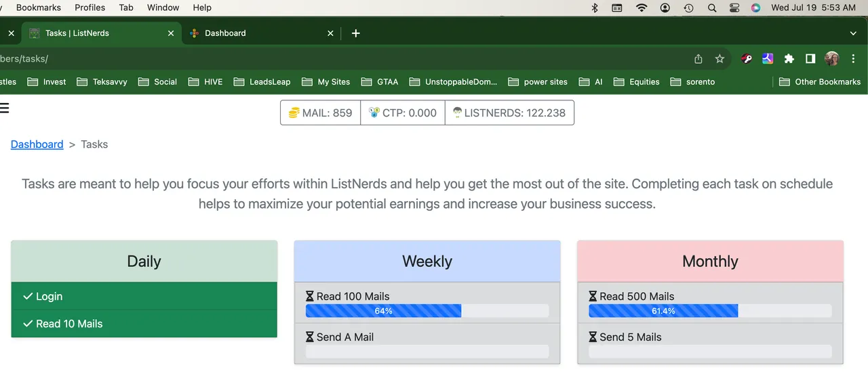This screenshot has height=374, width=868.
Task: Click hourglass icon beside Read 100 Mails
Action: click(310, 296)
